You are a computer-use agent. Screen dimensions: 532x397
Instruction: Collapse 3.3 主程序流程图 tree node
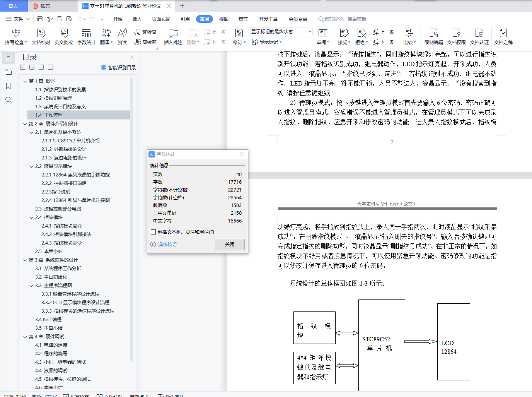point(31,286)
